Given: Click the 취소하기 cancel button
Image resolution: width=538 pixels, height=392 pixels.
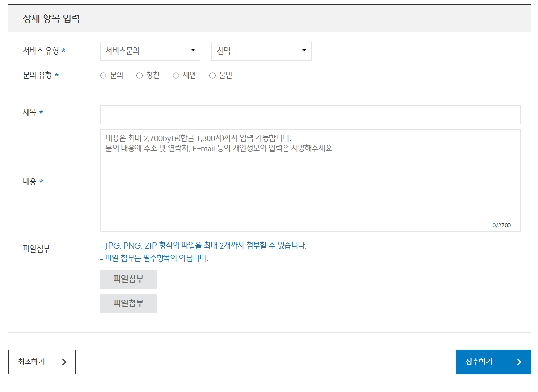Looking at the screenshot, I should point(42,362).
